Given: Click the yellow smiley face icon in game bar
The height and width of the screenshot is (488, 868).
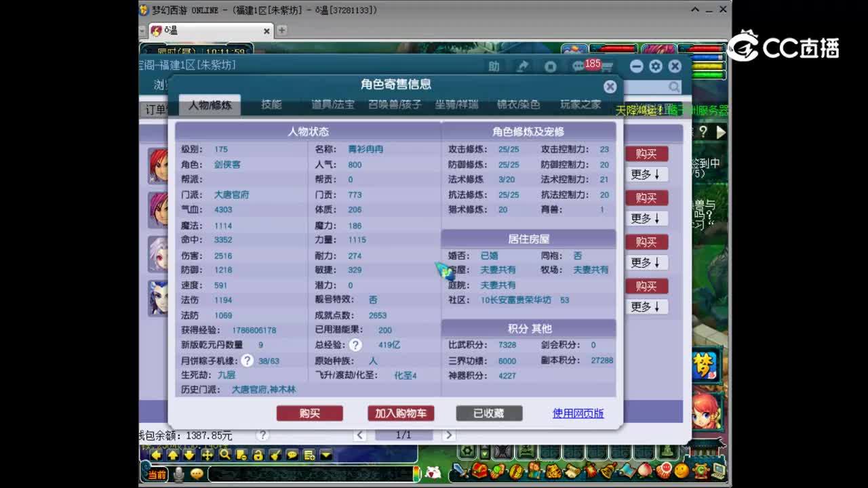Looking at the screenshot, I should [x=682, y=470].
